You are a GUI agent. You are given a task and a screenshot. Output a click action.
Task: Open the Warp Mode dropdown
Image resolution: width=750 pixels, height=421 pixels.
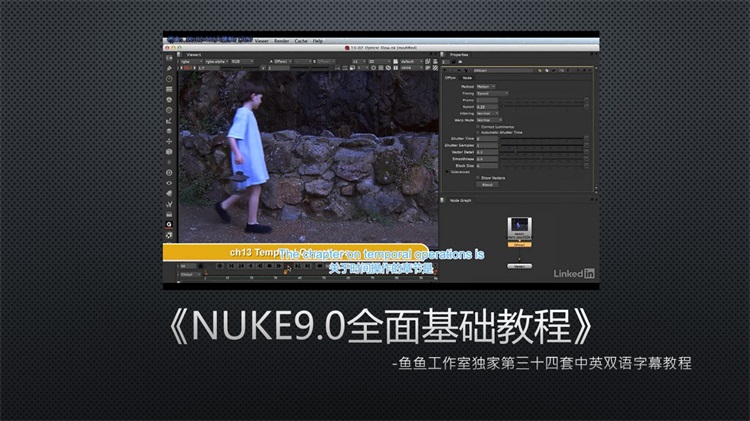coord(489,120)
